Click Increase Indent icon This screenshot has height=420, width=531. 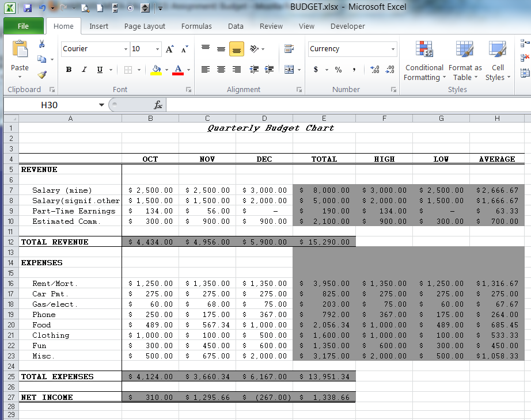pos(269,70)
